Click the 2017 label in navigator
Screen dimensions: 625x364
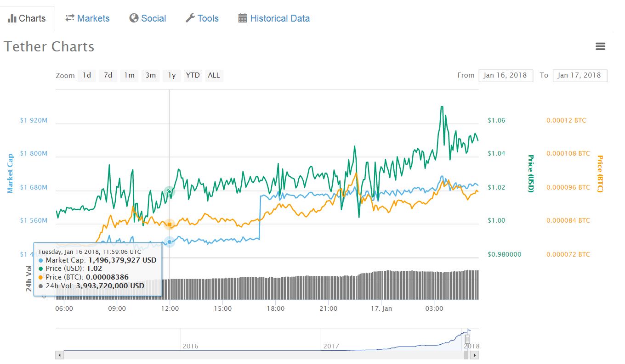coord(331,346)
